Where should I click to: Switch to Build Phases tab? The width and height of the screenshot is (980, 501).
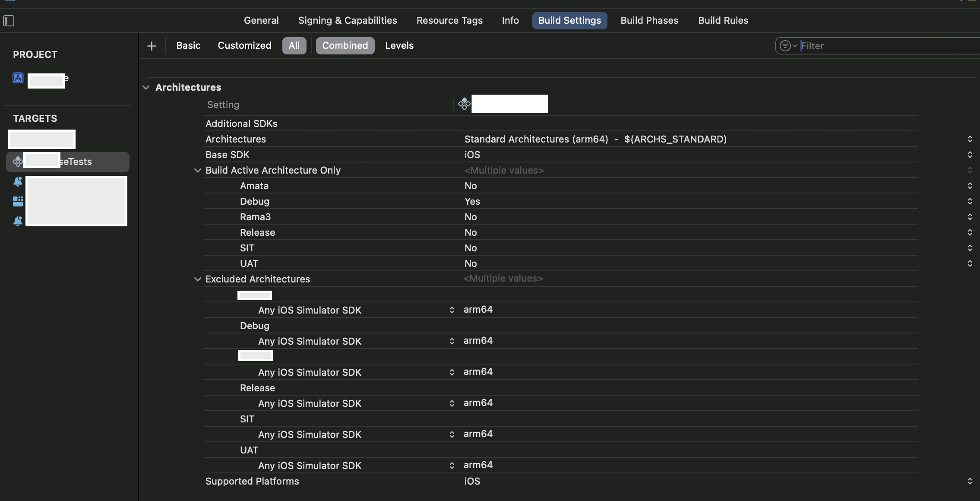(x=649, y=20)
